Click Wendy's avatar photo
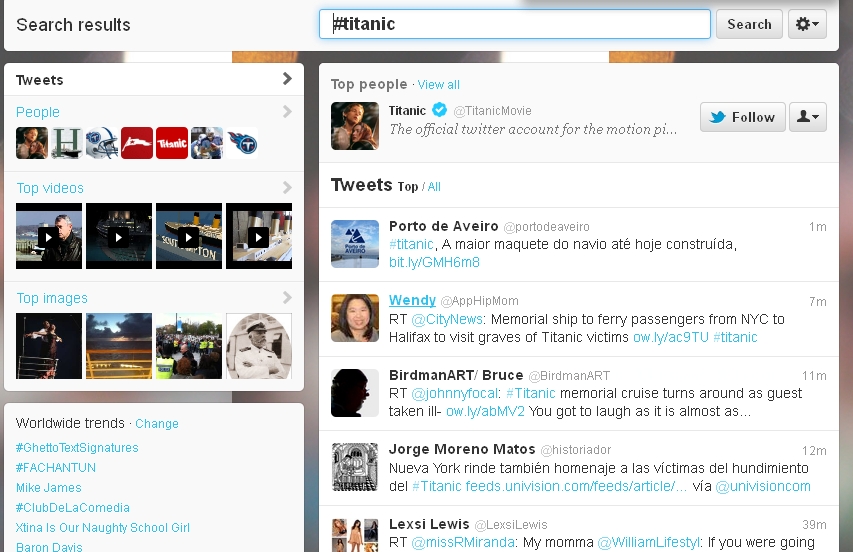The image size is (853, 552). click(355, 318)
